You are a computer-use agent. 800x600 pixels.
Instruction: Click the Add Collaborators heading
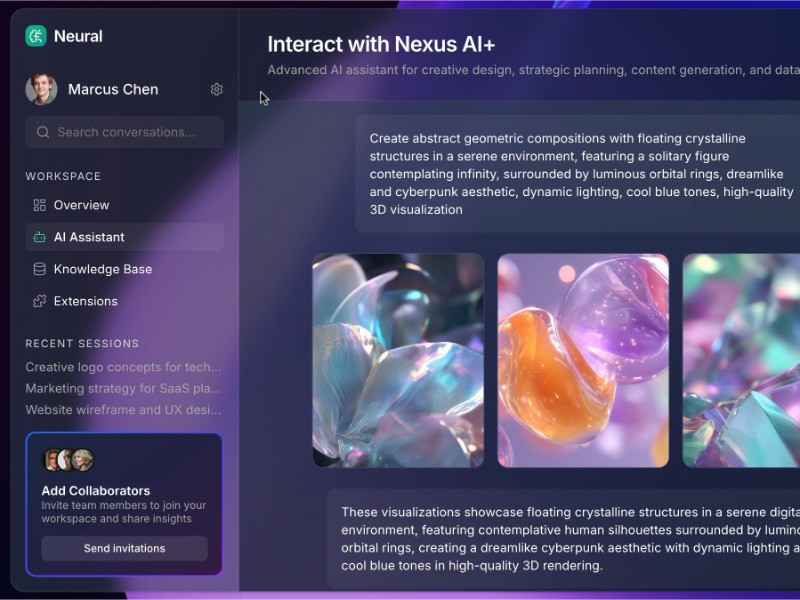point(96,491)
